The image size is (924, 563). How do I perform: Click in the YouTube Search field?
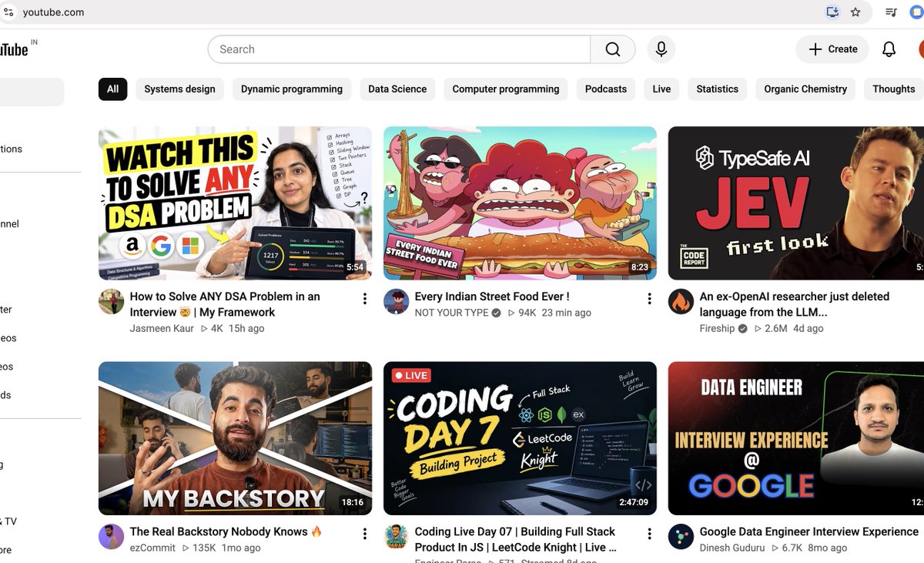click(399, 49)
